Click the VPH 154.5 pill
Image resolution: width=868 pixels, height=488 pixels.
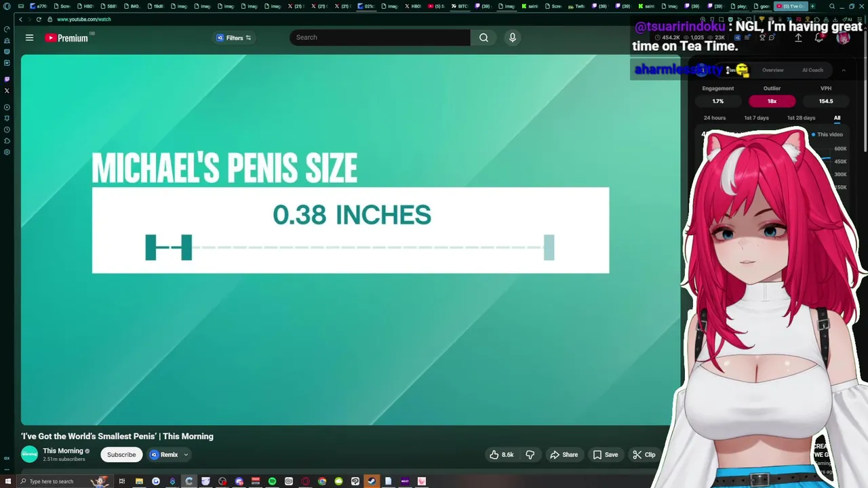(x=826, y=101)
